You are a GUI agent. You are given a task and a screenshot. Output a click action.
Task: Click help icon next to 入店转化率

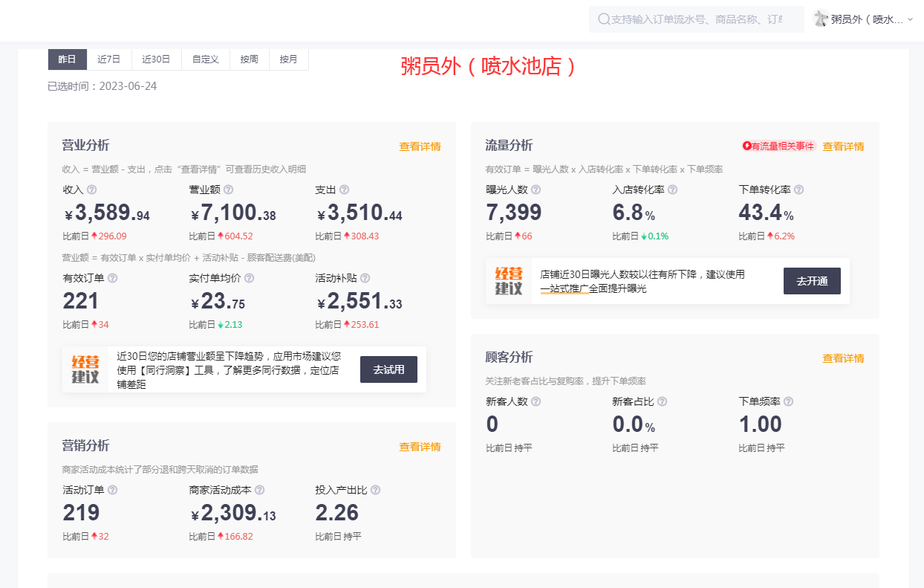pos(673,190)
